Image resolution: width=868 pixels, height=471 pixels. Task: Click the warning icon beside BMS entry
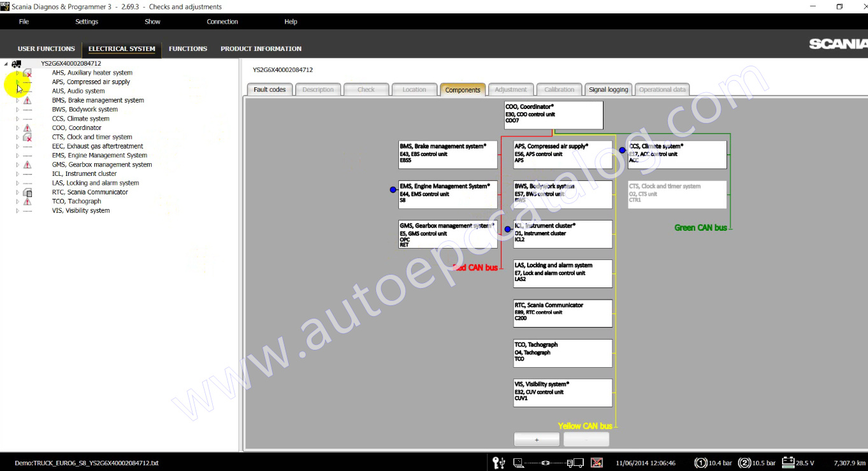pyautogui.click(x=27, y=101)
